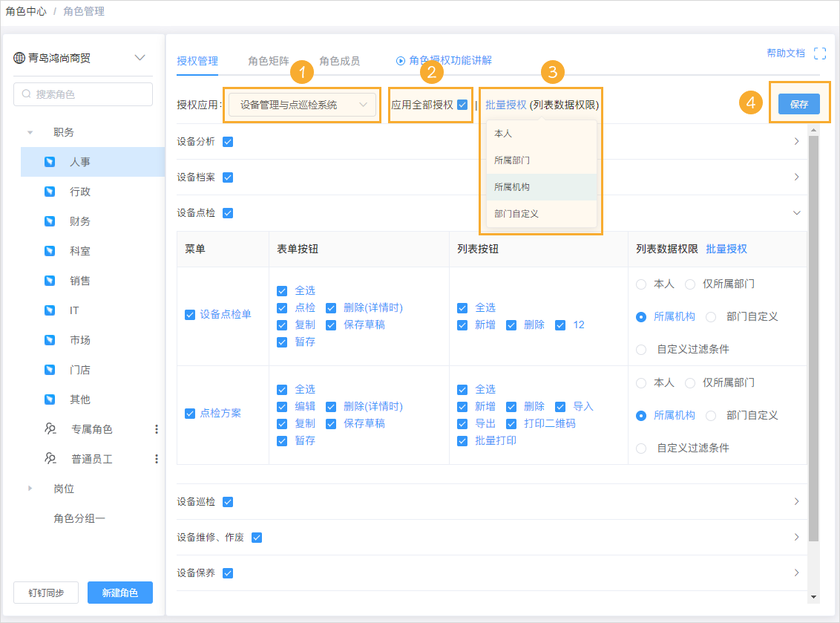Click the 新建角色 button
The height and width of the screenshot is (623, 840).
[119, 593]
